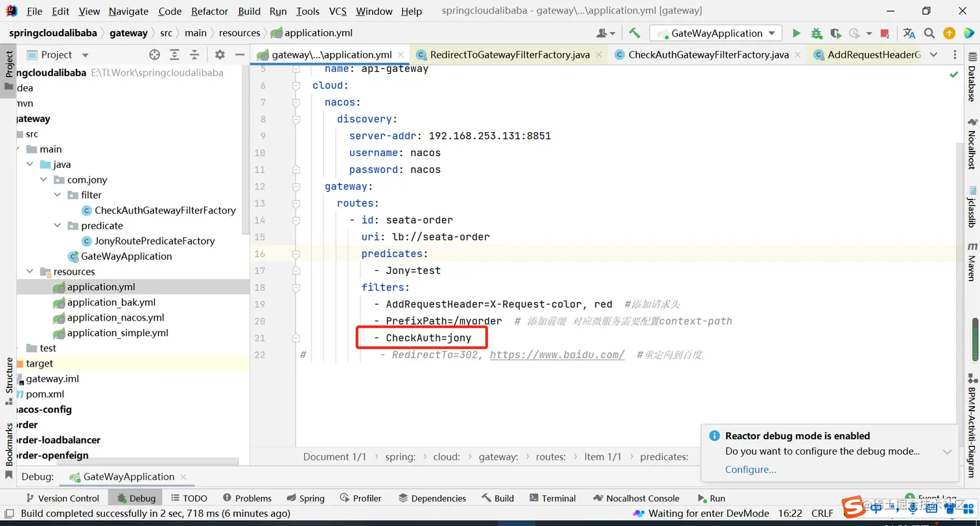980x526 pixels.
Task: Click the IntelliJ IDEA logo icon
Action: point(11,11)
